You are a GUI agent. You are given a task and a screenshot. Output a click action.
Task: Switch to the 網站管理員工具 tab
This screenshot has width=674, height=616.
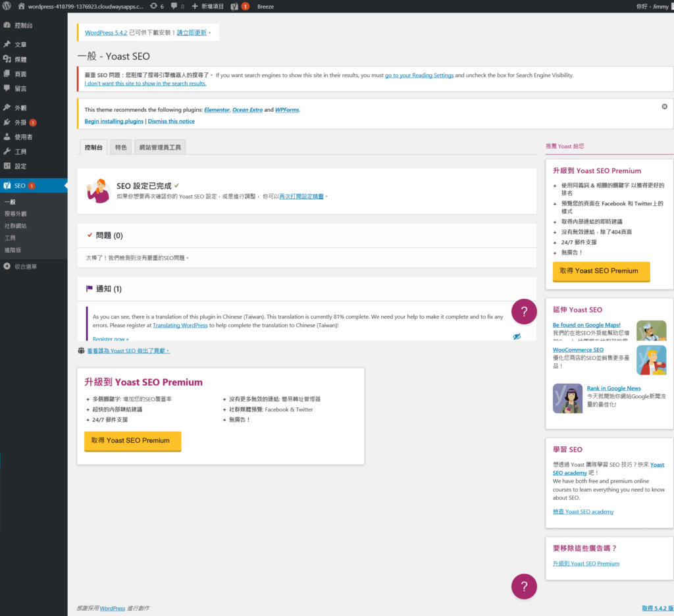click(160, 147)
